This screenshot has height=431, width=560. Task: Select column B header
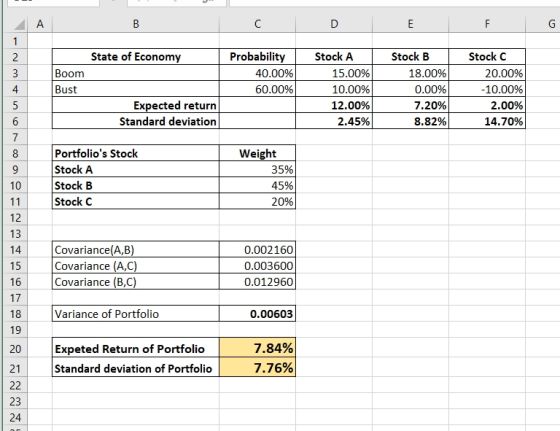136,24
